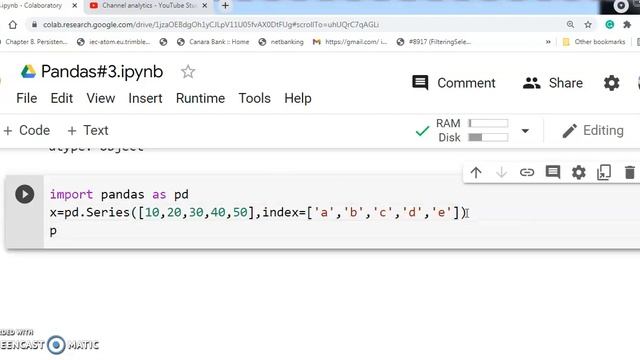Screen dimensions: 640x360
Task: Open the Editing mode switcher
Action: pyautogui.click(x=593, y=131)
